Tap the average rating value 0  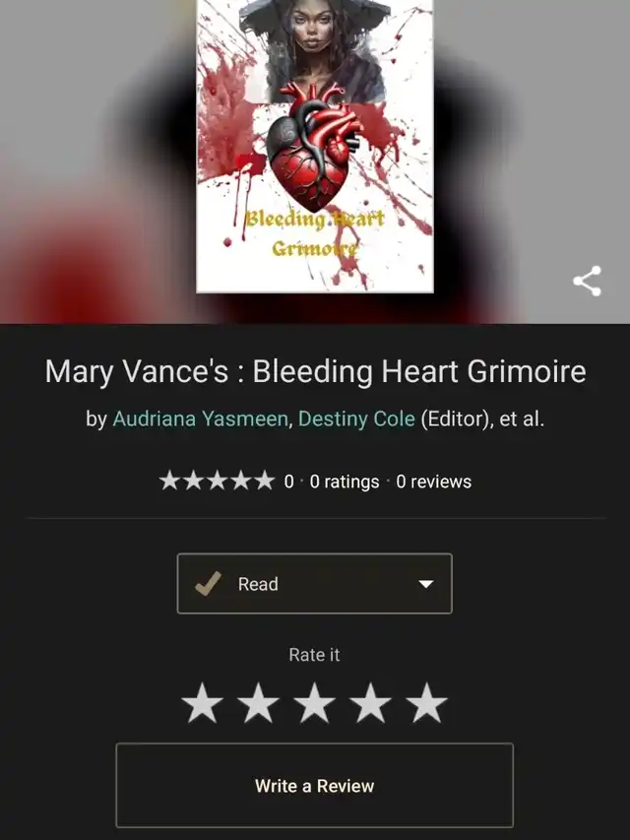(288, 482)
